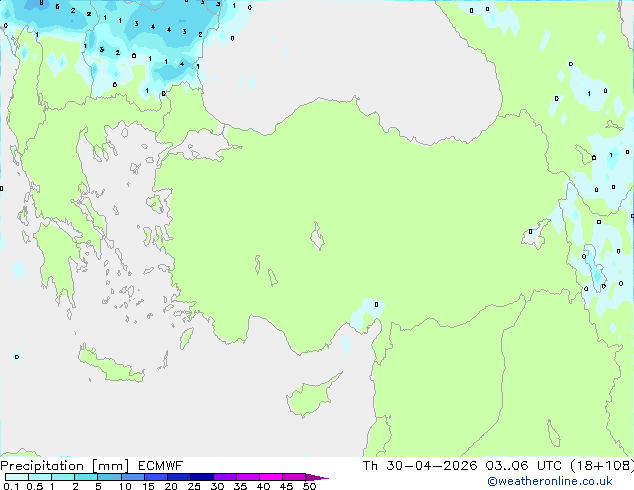The height and width of the screenshot is (490, 634).
Task: Click the 'Th 30-04-2026' date text
Action: [420, 466]
